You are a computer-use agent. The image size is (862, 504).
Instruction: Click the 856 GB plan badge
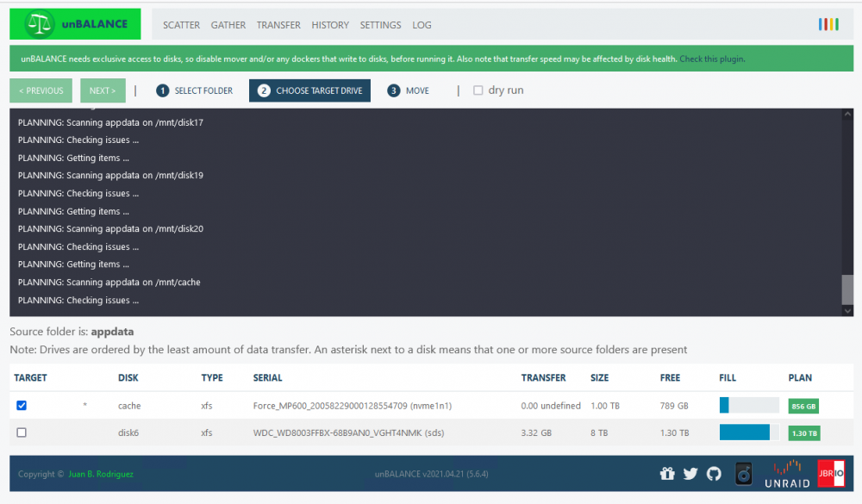point(803,406)
